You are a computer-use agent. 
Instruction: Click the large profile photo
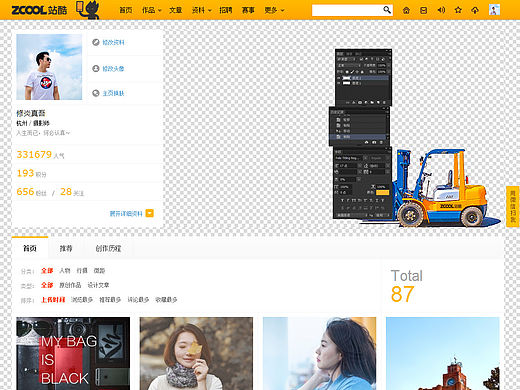click(49, 67)
